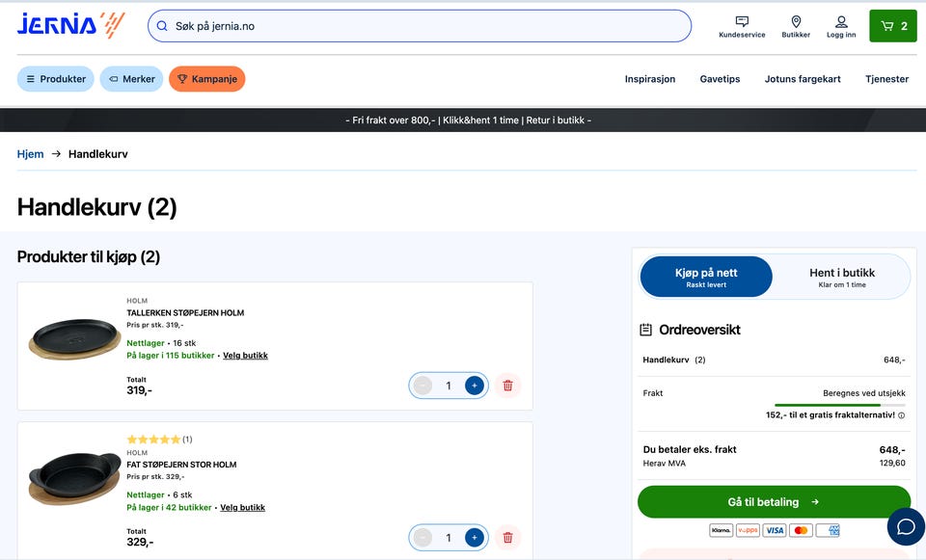The height and width of the screenshot is (560, 926).
Task: Open the Merker menu
Action: [131, 79]
